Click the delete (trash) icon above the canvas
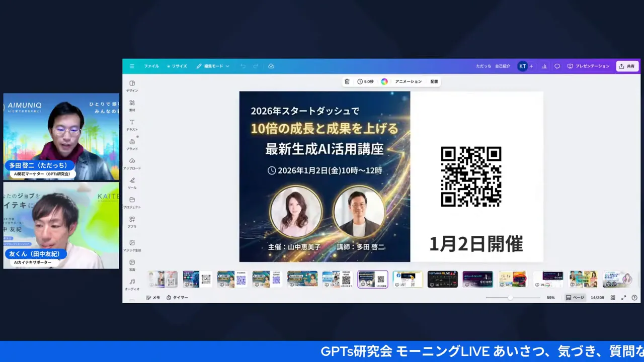Screen dimensions: 644x362 [x=347, y=81]
